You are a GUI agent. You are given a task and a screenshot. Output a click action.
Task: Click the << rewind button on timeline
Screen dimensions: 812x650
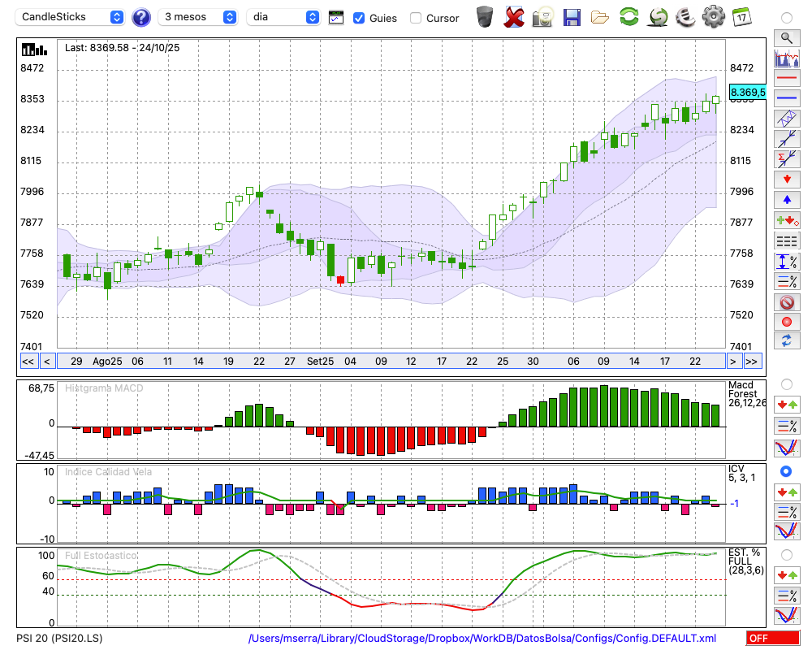tap(28, 362)
